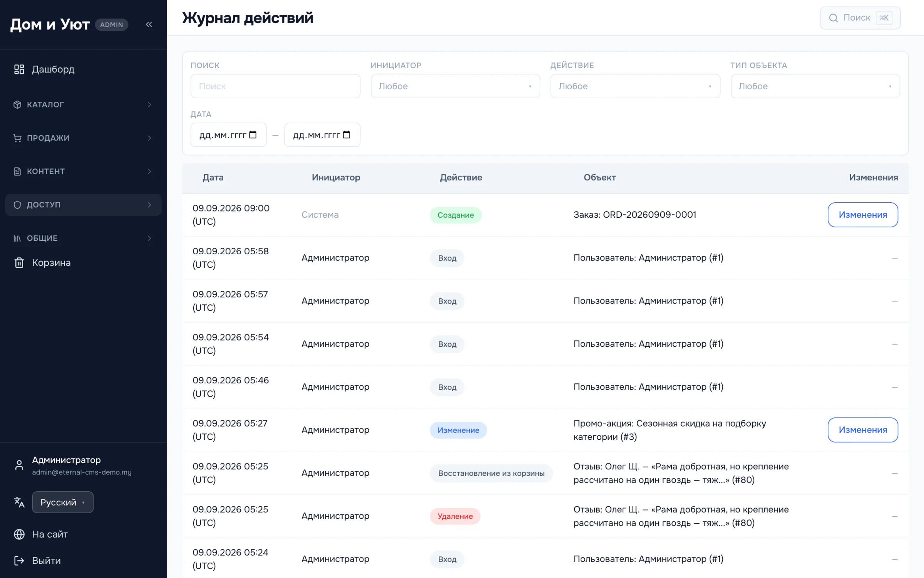924x578 pixels.
Task: Expand the Общие section chevron
Action: [149, 238]
